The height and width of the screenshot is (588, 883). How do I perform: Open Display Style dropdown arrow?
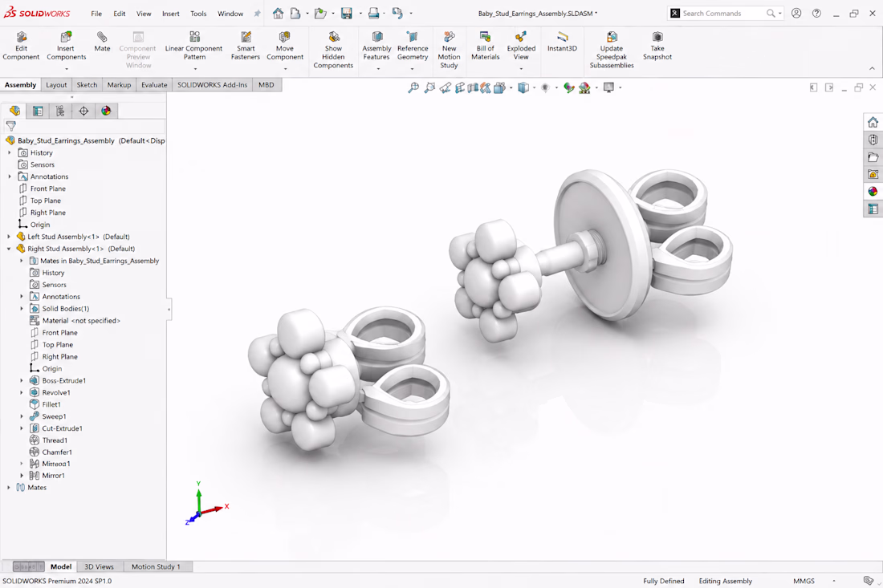(x=534, y=87)
